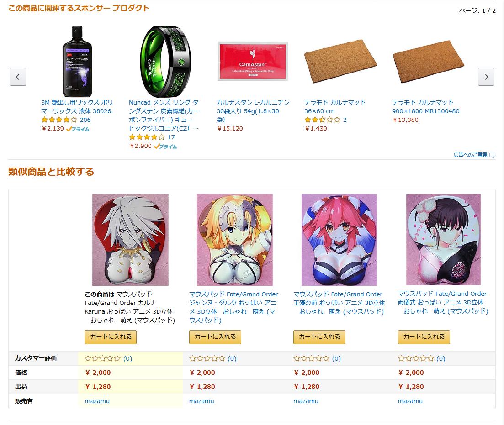Add the Ryougi Shiki mousepad to cart
Image resolution: width=504 pixels, height=425 pixels.
click(424, 337)
